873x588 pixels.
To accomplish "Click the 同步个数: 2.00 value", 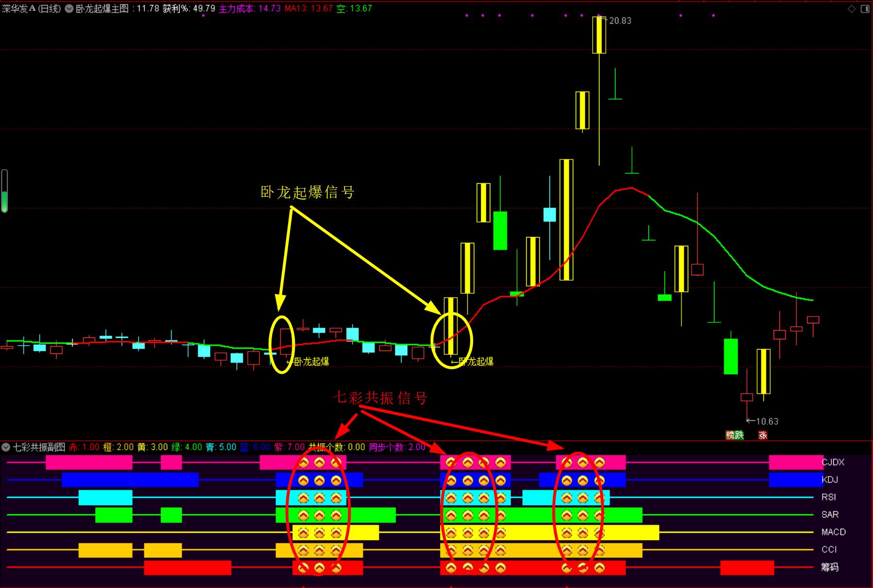I will point(397,447).
